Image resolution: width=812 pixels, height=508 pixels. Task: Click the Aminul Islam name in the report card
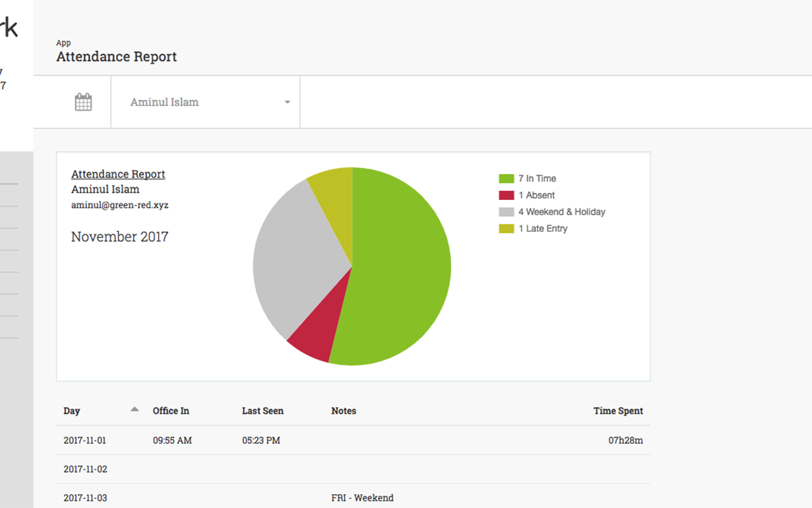(x=105, y=189)
